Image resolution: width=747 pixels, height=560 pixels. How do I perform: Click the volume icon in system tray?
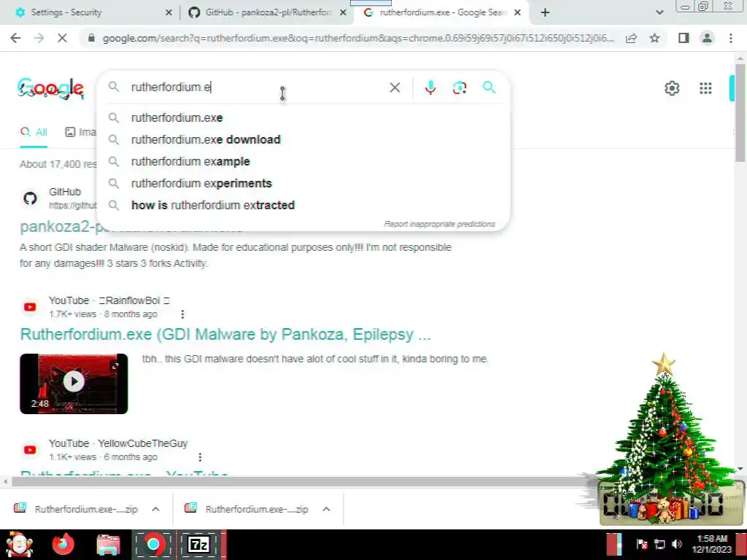pos(676,544)
